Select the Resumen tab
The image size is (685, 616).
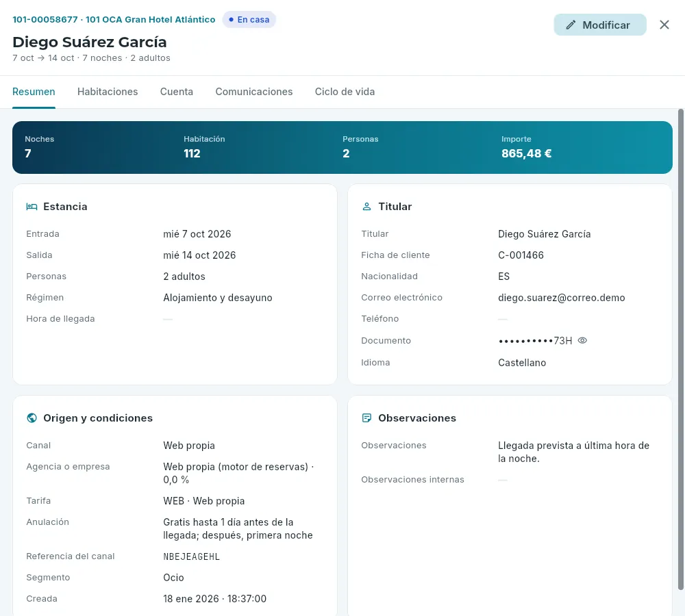coord(34,92)
